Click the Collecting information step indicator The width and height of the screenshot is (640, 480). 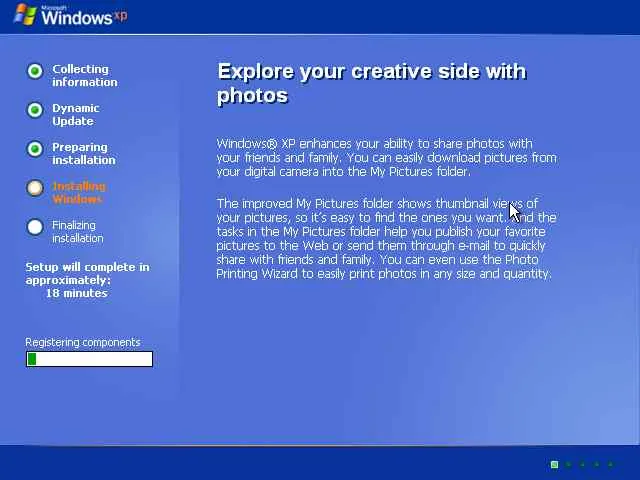click(x=35, y=71)
